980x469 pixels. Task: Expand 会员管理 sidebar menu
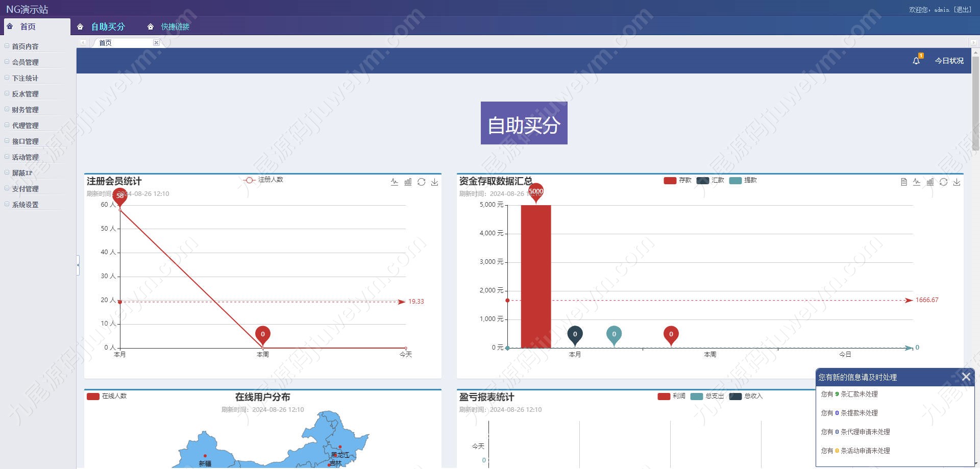[26, 62]
